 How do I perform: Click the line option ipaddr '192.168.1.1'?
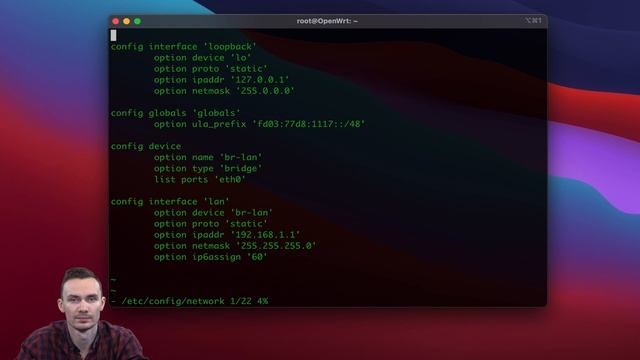(x=227, y=235)
